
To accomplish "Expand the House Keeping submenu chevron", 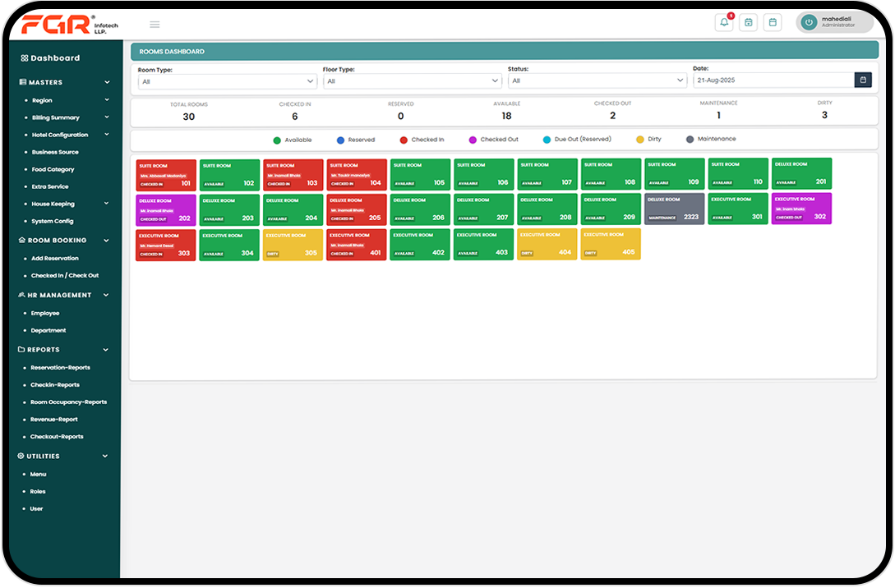I will tap(107, 204).
